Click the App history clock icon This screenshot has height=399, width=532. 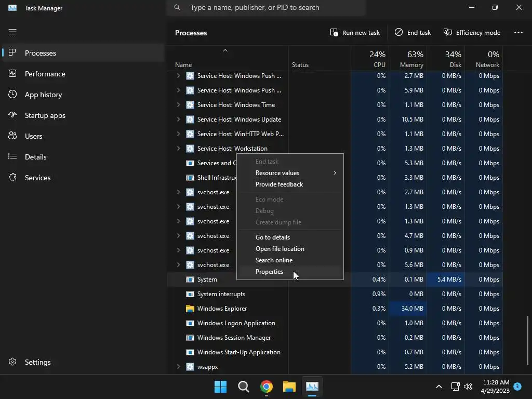pyautogui.click(x=12, y=94)
